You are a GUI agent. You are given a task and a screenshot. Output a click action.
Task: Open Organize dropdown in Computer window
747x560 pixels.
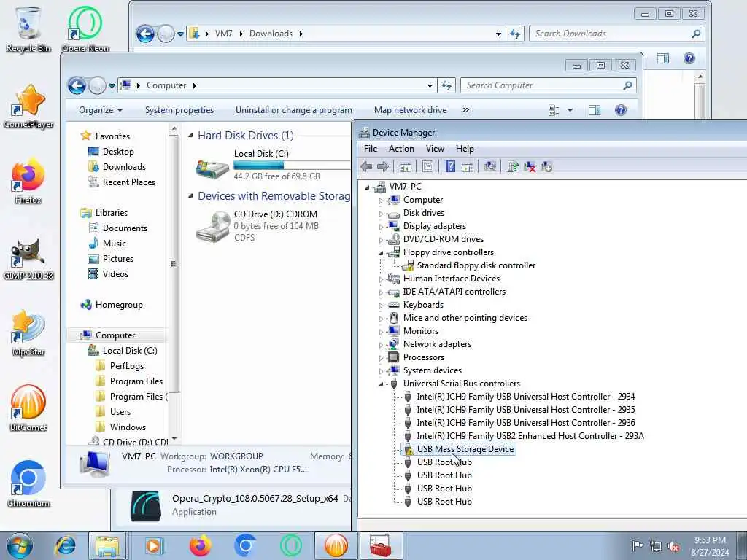[x=101, y=110]
